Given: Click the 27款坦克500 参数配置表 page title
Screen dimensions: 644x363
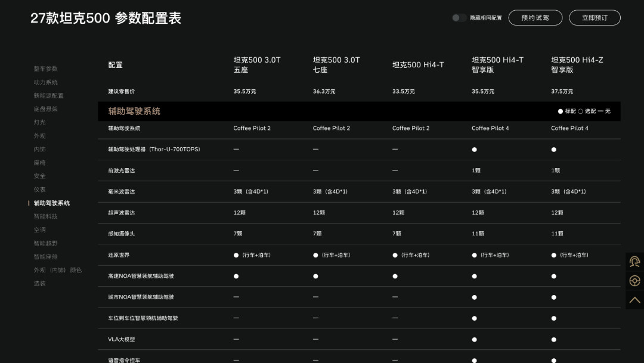Looking at the screenshot, I should point(106,18).
